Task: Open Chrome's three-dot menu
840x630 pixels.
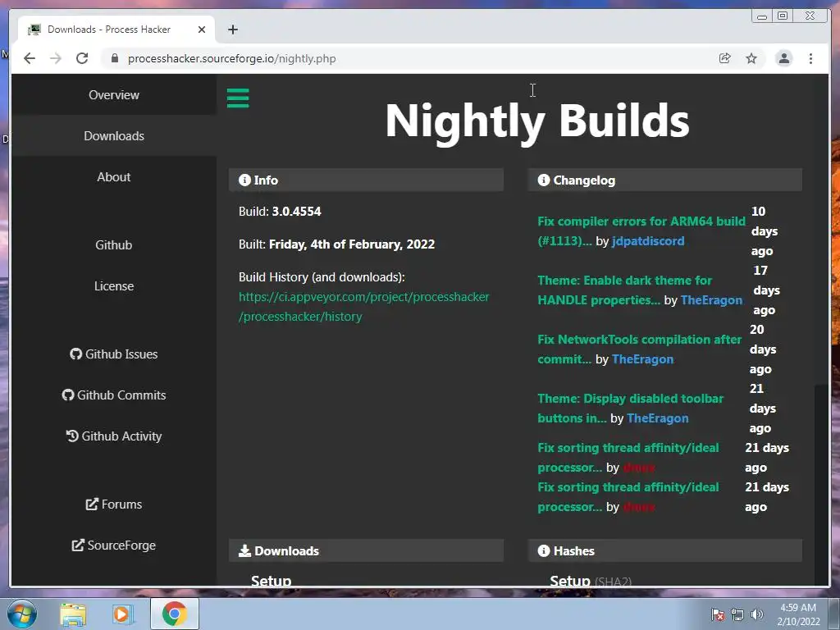Action: coord(810,58)
